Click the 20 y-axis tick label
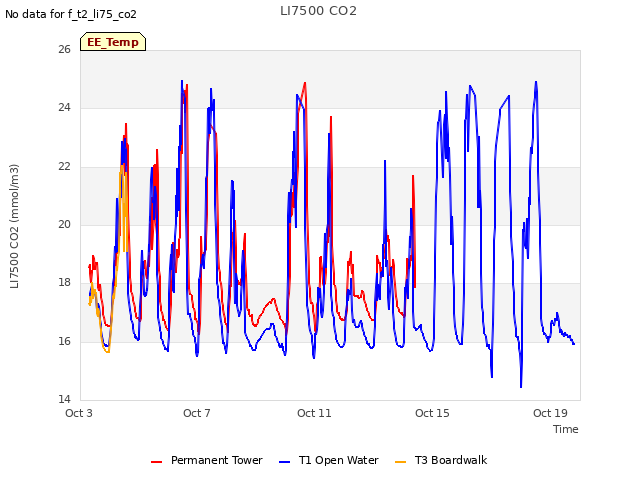This screenshot has width=640, height=480. pyautogui.click(x=64, y=224)
